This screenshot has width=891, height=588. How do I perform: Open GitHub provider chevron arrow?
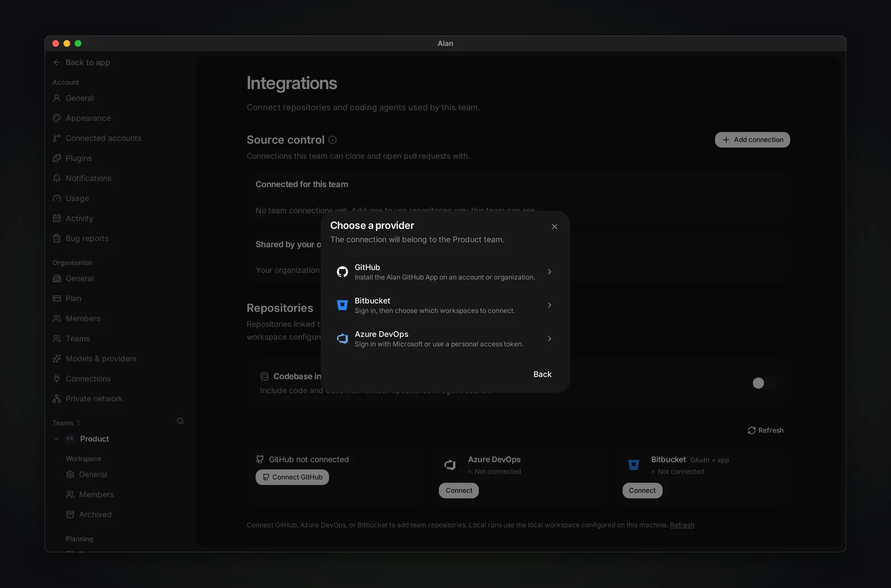(x=550, y=272)
